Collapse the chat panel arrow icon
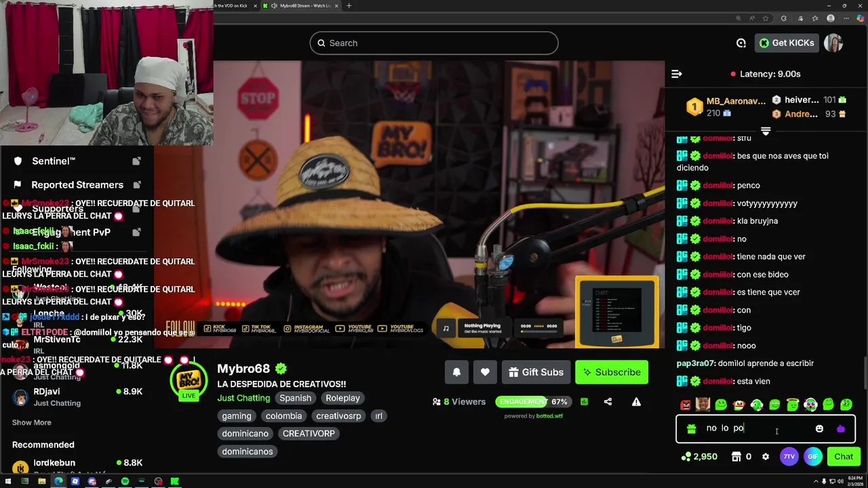The width and height of the screenshot is (868, 488). coord(676,74)
